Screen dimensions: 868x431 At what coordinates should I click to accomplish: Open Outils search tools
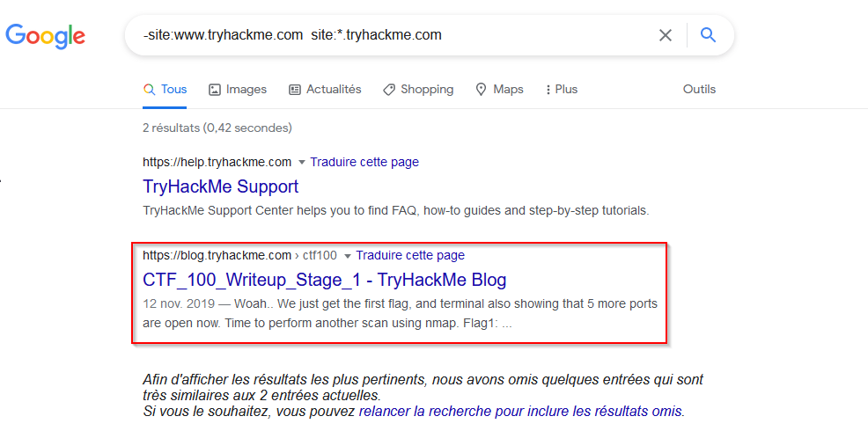coord(699,90)
